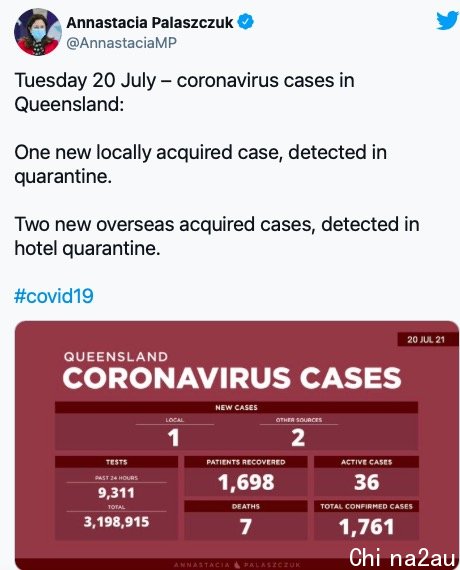Click the 20 JUL 21 date label
460x570 pixels.
coord(426,340)
